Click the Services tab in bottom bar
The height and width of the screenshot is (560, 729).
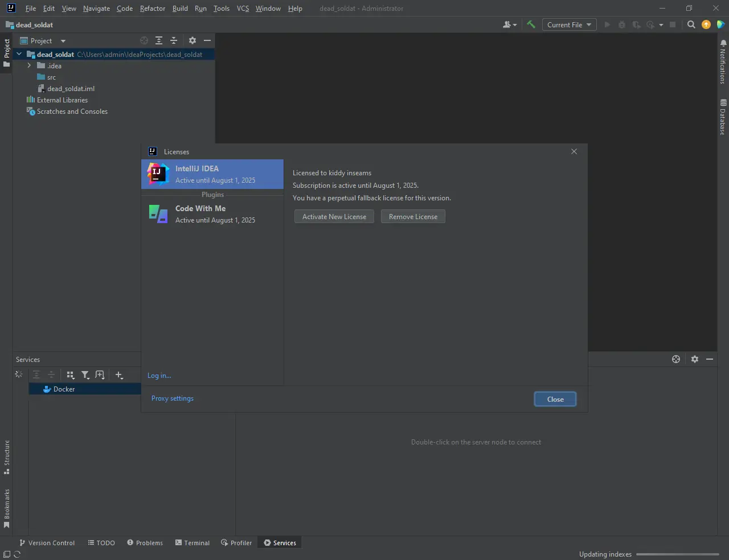tap(280, 543)
